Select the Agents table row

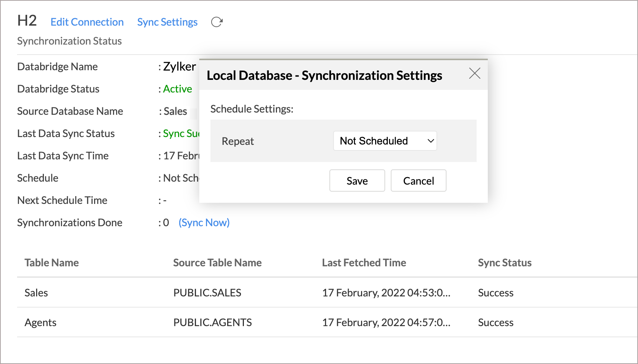coord(41,322)
